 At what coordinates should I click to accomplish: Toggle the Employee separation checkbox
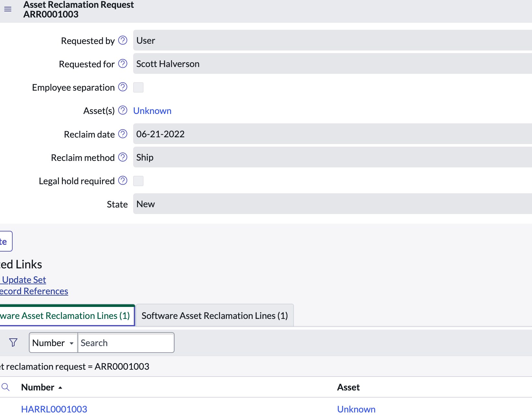138,87
